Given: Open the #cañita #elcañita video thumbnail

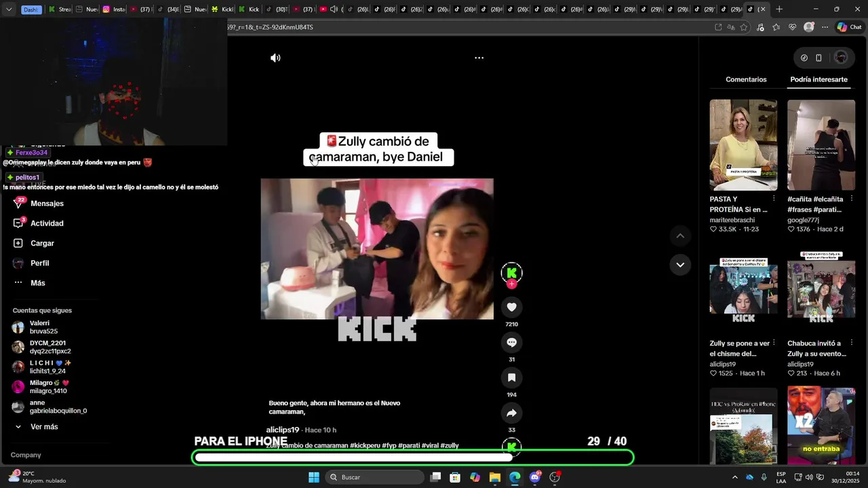Looking at the screenshot, I should coord(821,145).
